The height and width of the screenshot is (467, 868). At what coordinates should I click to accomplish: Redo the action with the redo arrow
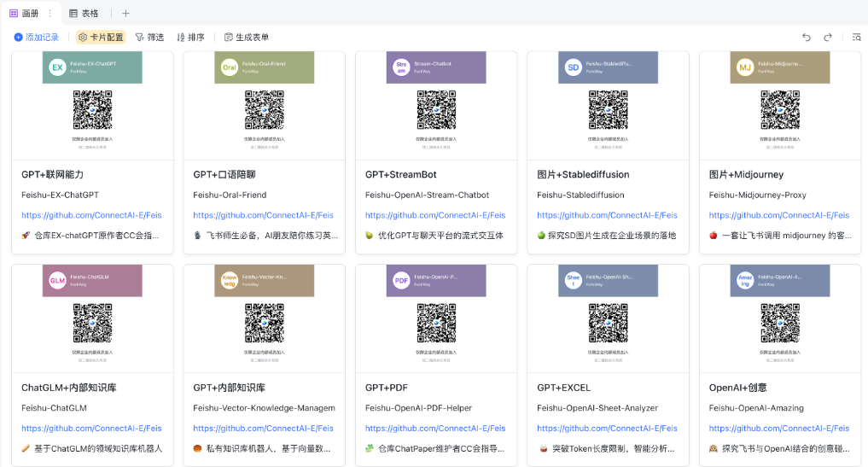tap(828, 37)
